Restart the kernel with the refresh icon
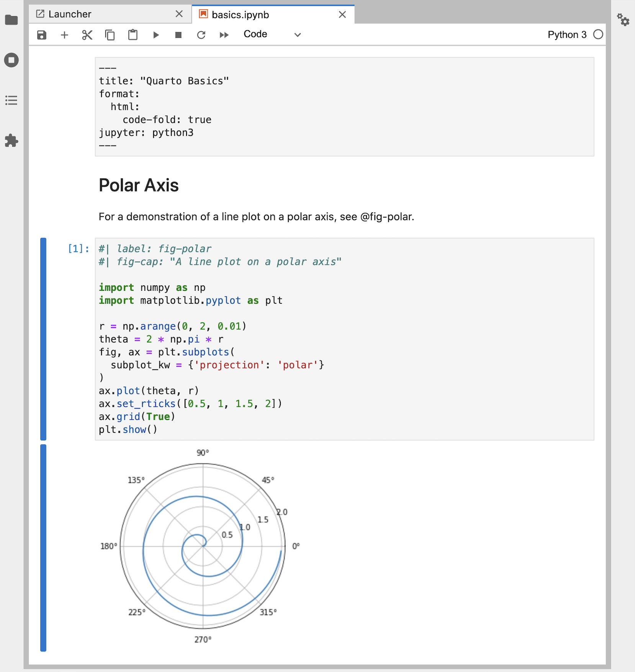Image resolution: width=635 pixels, height=672 pixels. (201, 34)
